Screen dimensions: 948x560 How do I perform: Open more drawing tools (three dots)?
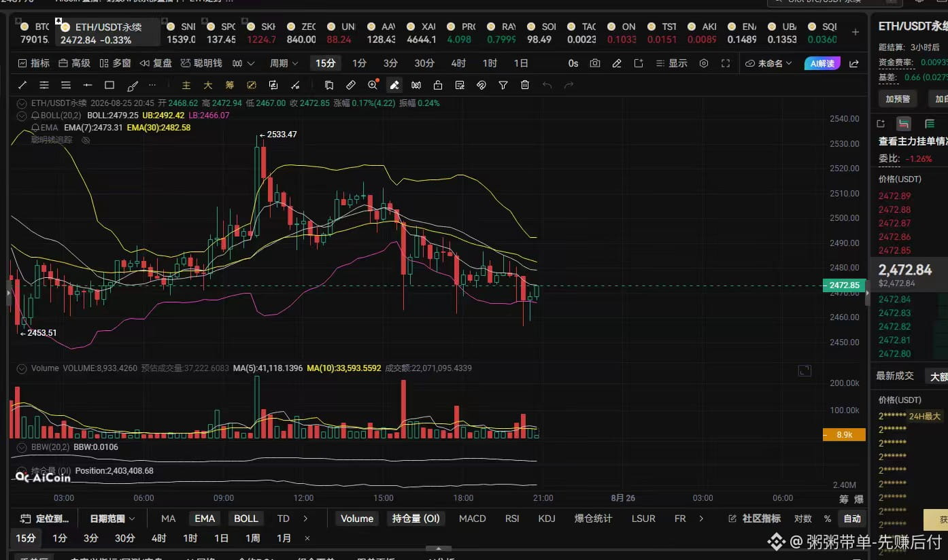point(152,86)
